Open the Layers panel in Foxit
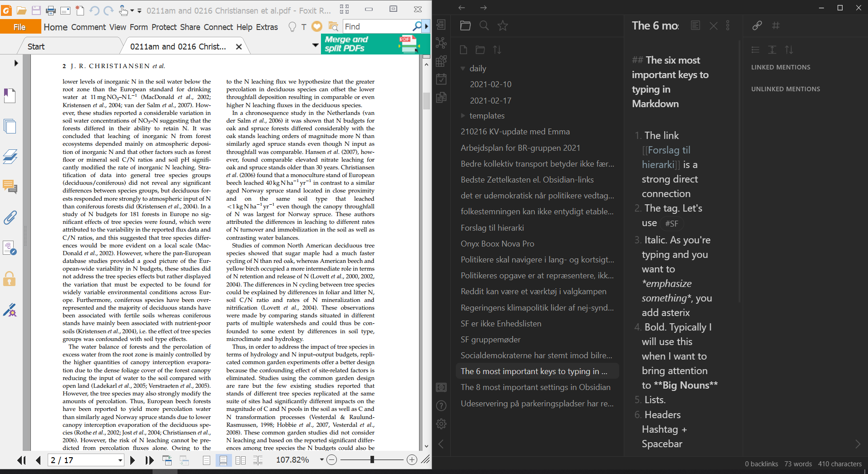The height and width of the screenshot is (474, 868). click(x=10, y=157)
